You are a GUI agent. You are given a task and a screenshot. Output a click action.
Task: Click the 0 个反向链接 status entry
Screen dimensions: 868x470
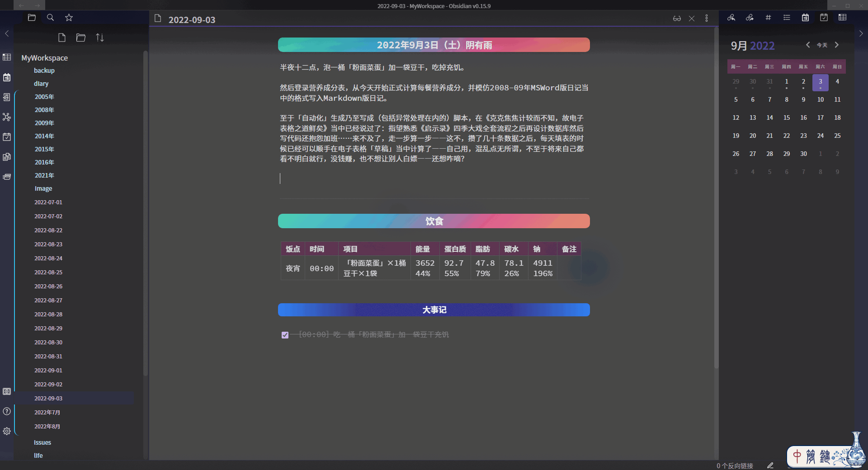tap(735, 465)
